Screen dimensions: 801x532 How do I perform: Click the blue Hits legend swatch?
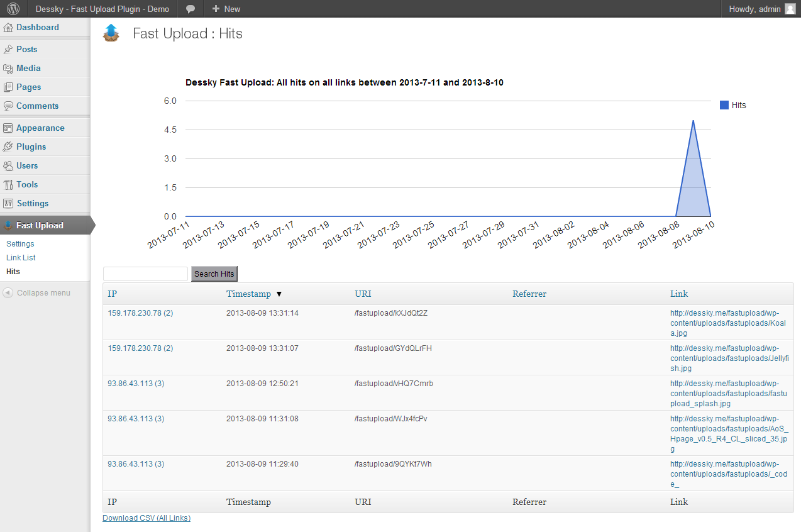(x=724, y=105)
